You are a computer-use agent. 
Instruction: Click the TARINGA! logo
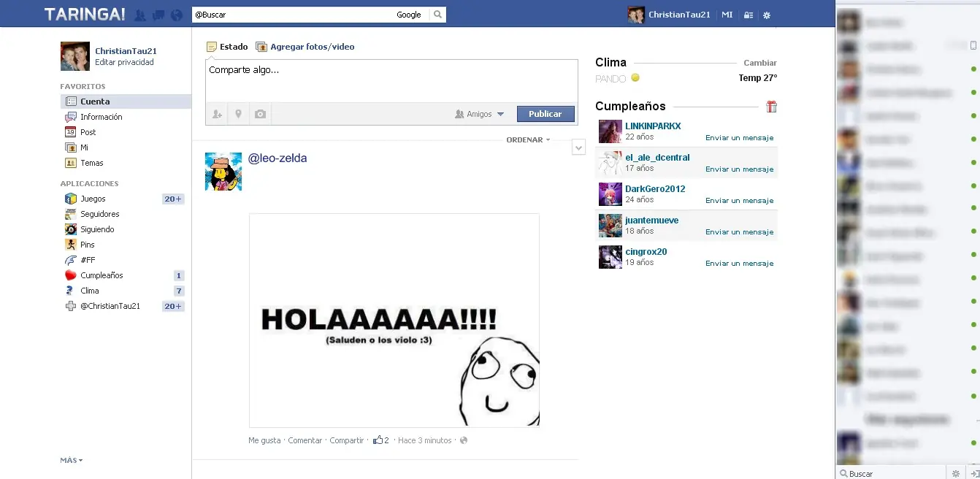(x=85, y=14)
